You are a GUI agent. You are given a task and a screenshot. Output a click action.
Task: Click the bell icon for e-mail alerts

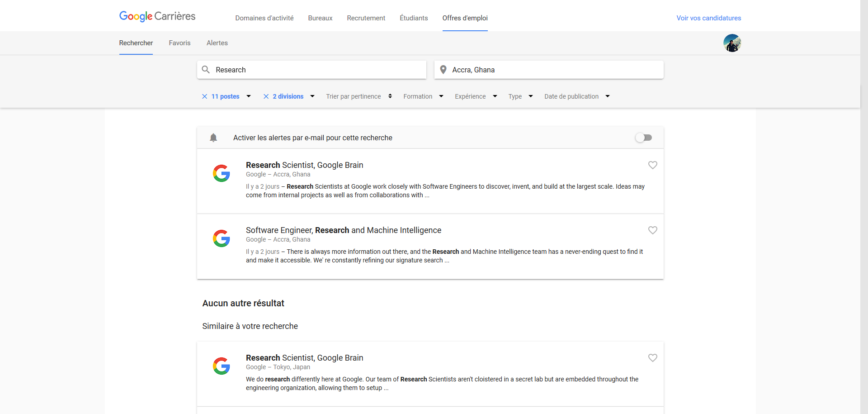pyautogui.click(x=213, y=138)
